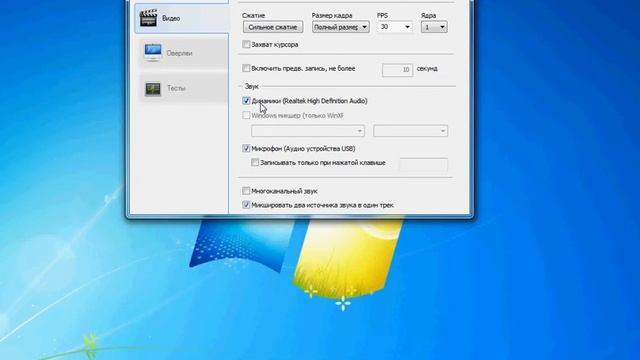Switch to the Оверлеи tab
The width and height of the screenshot is (640, 360).
pos(183,53)
